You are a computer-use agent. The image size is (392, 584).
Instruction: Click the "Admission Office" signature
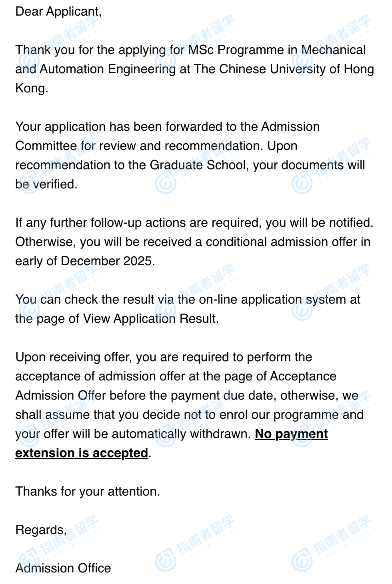(x=63, y=568)
